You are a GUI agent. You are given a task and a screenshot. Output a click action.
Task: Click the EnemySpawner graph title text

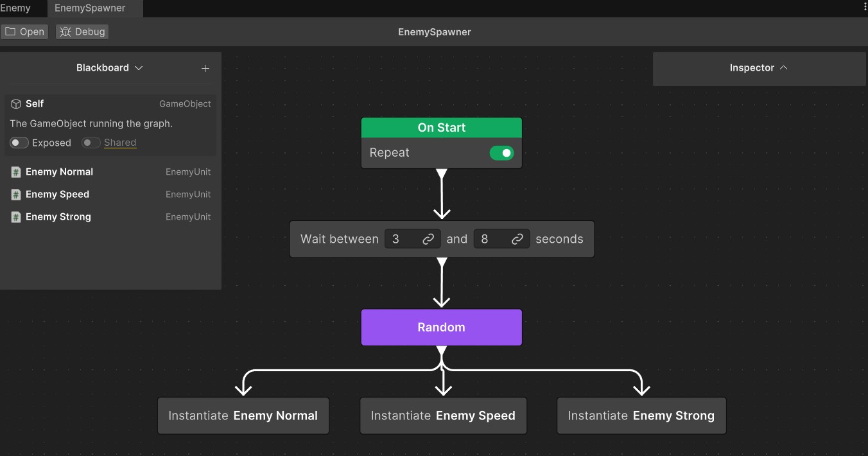(x=435, y=32)
